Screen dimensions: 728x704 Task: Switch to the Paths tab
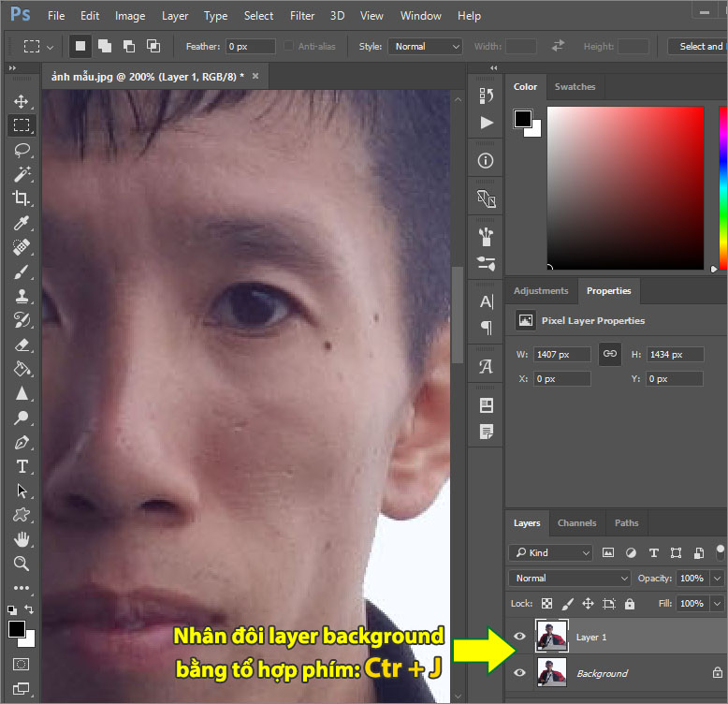point(627,523)
